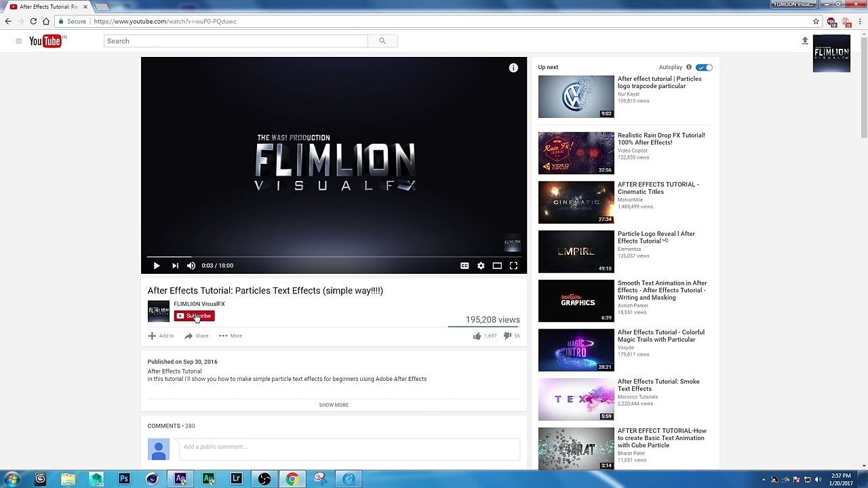Switch to the Chrome taskbar icon

tap(292, 479)
